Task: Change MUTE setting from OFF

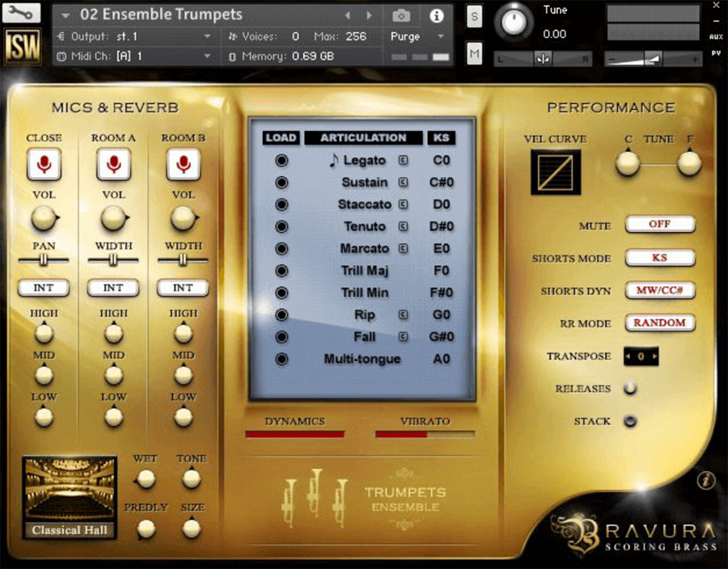Action: (x=660, y=225)
